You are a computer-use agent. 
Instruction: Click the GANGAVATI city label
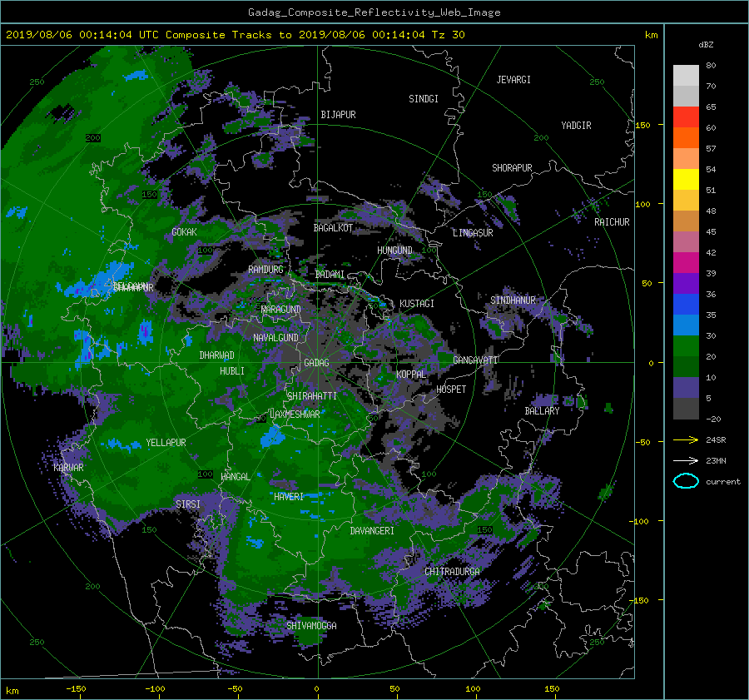(x=475, y=360)
